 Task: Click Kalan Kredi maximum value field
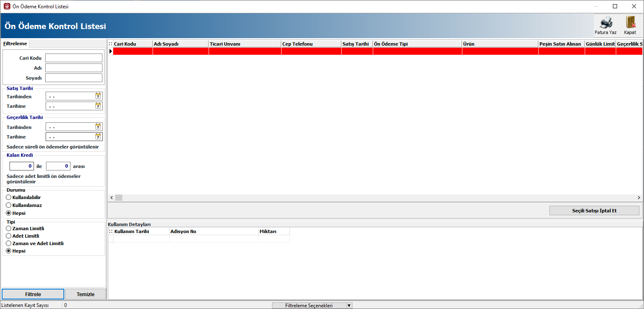[x=58, y=166]
